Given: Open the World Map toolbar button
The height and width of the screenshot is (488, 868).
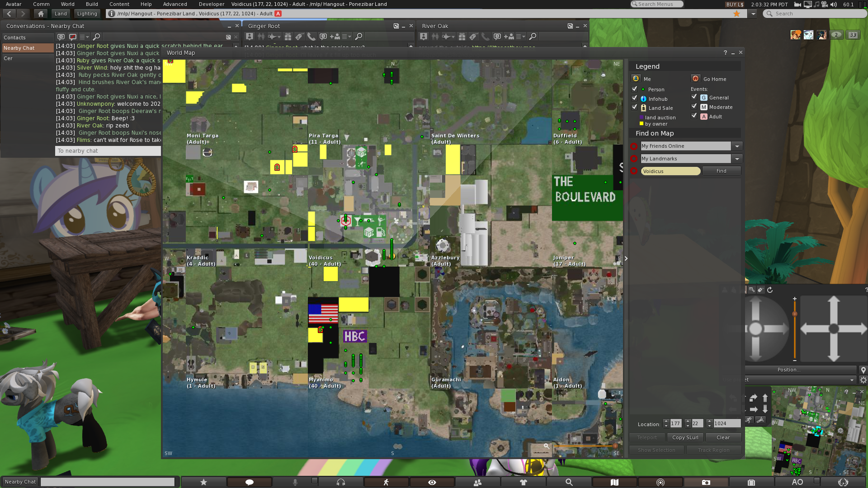Looking at the screenshot, I should click(614, 482).
